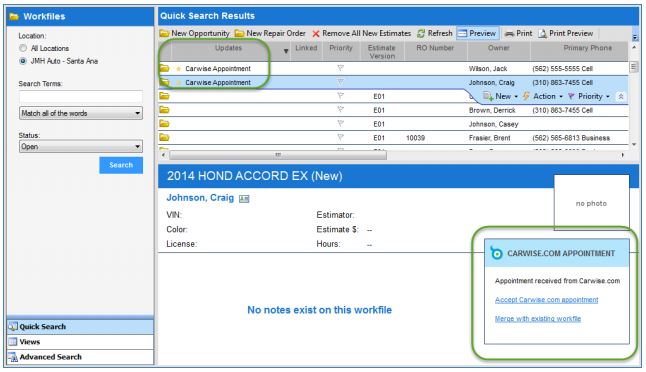This screenshot has height=372, width=646.
Task: Click the Search Terms input field
Action: point(81,97)
